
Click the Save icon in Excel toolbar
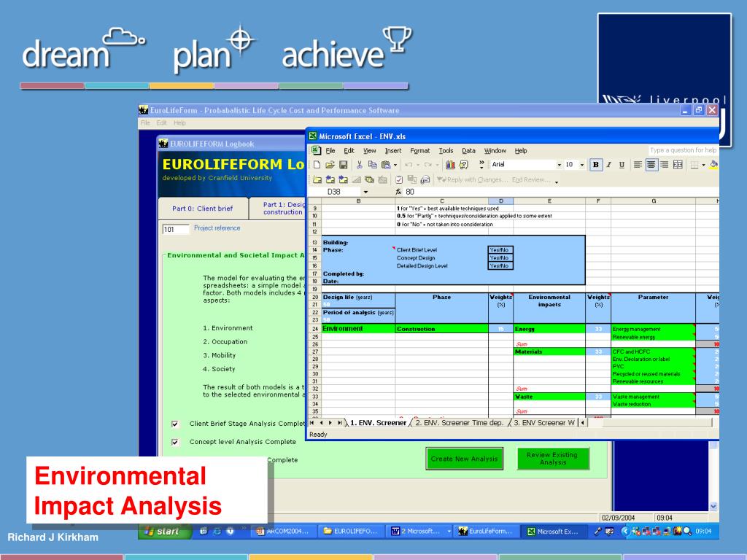343,165
